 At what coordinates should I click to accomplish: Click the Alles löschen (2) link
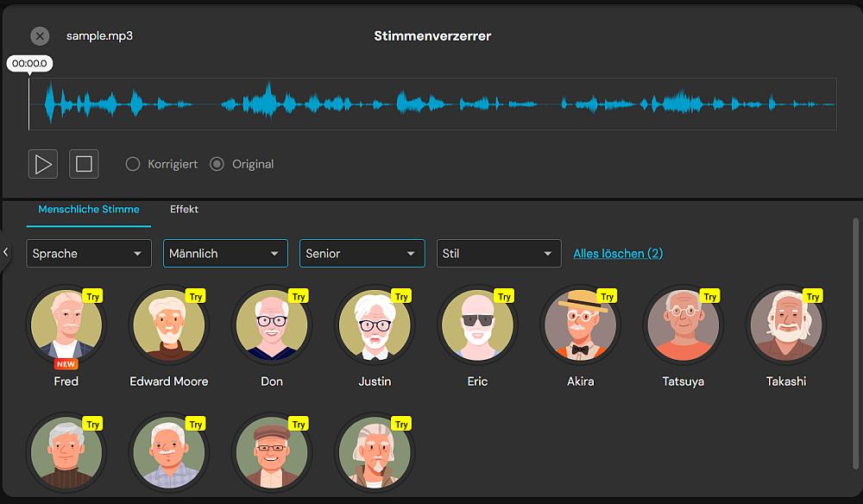[618, 254]
